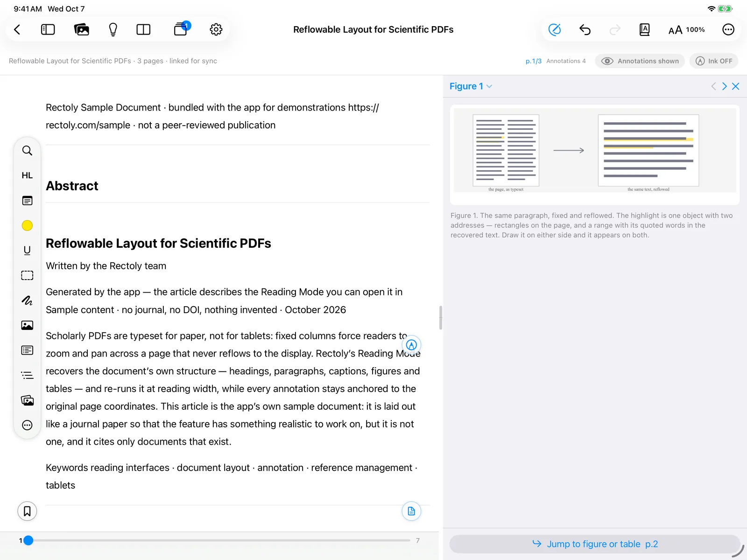This screenshot has width=747, height=560.
Task: Select the underline tool
Action: pyautogui.click(x=27, y=251)
